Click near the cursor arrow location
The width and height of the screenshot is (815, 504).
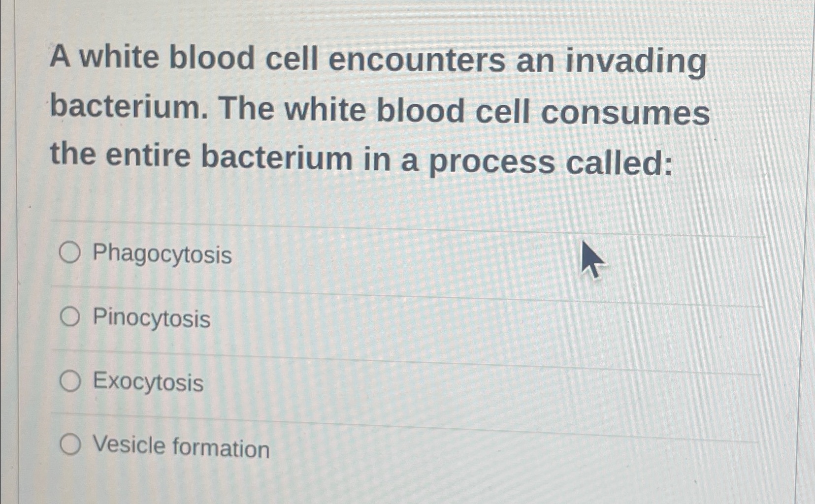[x=591, y=258]
